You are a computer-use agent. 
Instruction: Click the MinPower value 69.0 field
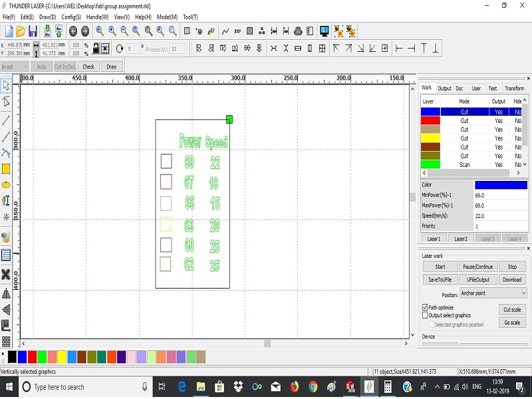pos(501,196)
